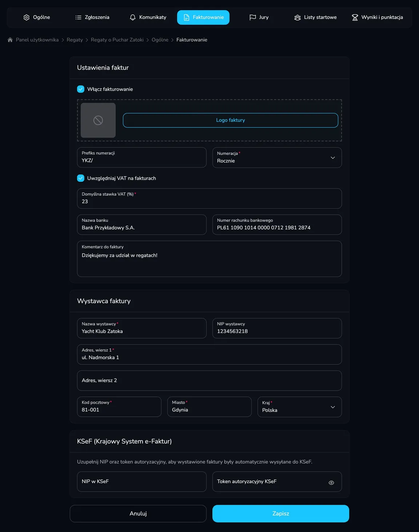Click the Ogólne breadcrumb link
419x532 pixels.
[x=160, y=40]
